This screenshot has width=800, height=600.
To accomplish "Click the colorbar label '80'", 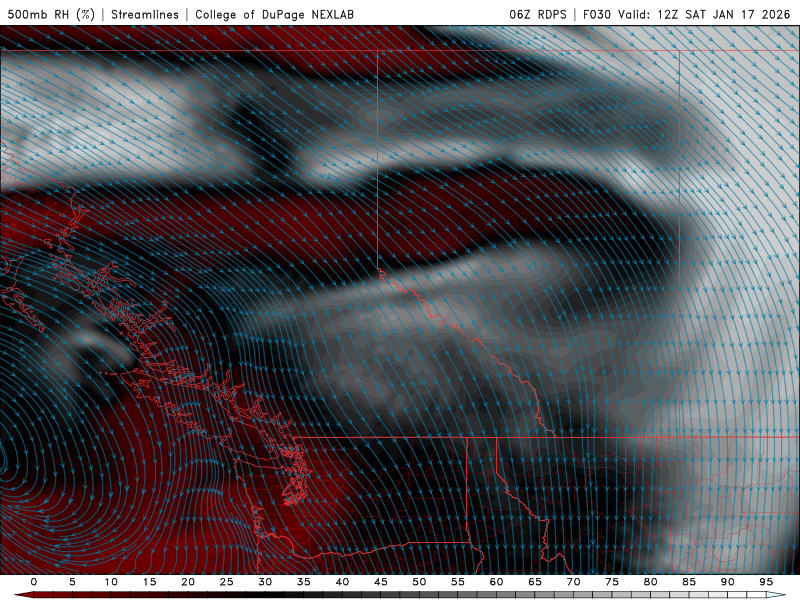I will click(650, 582).
